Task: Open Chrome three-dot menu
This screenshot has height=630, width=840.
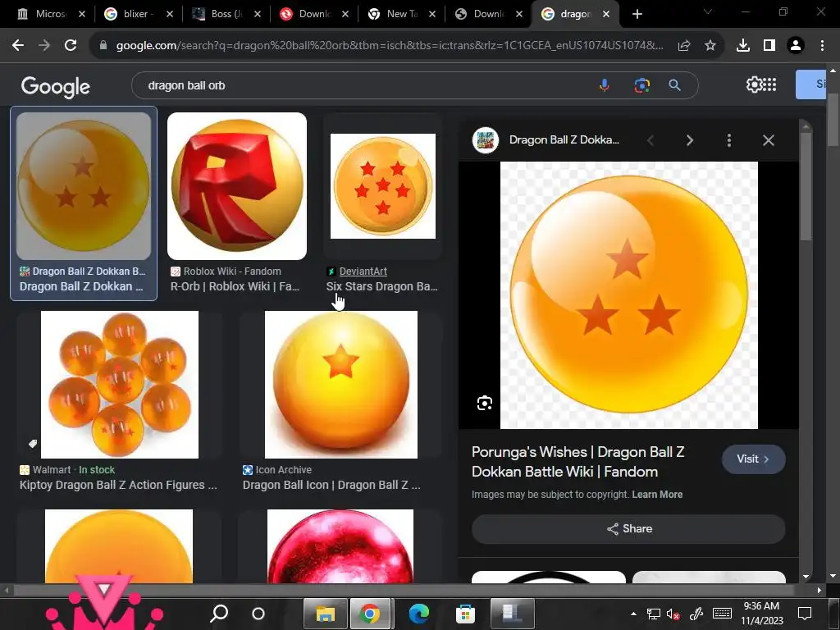Action: [822, 46]
